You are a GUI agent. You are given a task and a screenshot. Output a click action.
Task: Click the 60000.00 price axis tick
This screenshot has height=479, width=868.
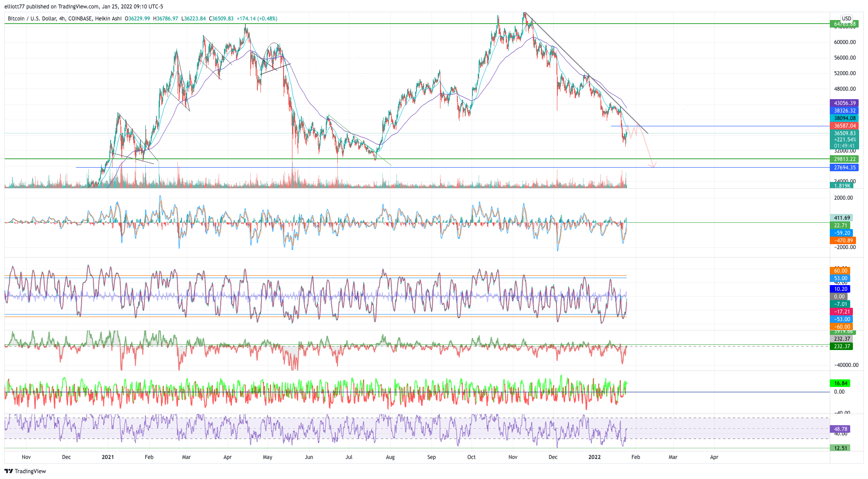[x=844, y=42]
